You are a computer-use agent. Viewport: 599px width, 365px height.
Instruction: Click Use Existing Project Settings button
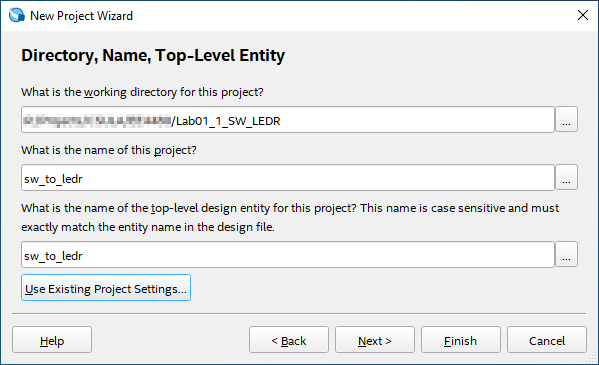coord(106,288)
